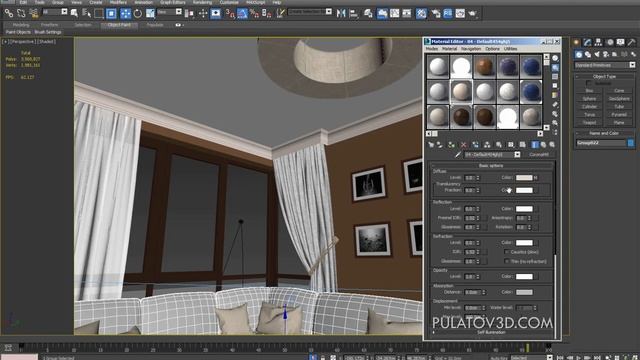Image resolution: width=640 pixels, height=360 pixels.
Task: Expand the Self Illumination rollout
Action: click(491, 333)
